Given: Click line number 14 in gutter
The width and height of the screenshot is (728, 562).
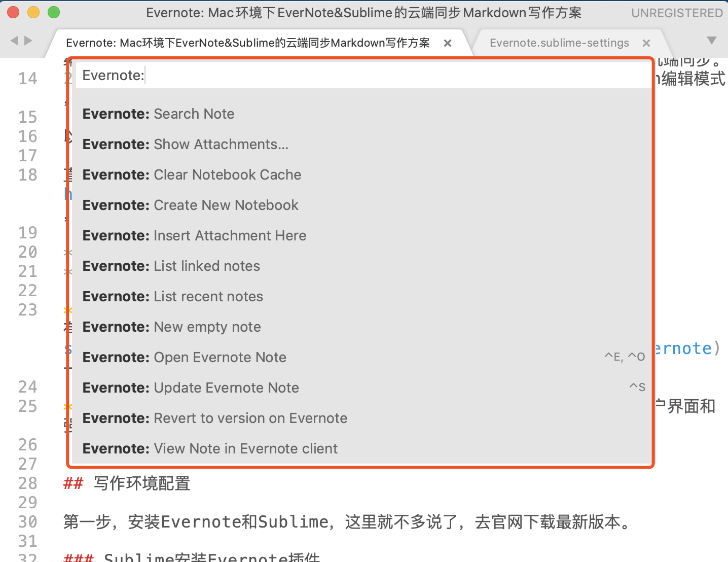Looking at the screenshot, I should click(28, 79).
